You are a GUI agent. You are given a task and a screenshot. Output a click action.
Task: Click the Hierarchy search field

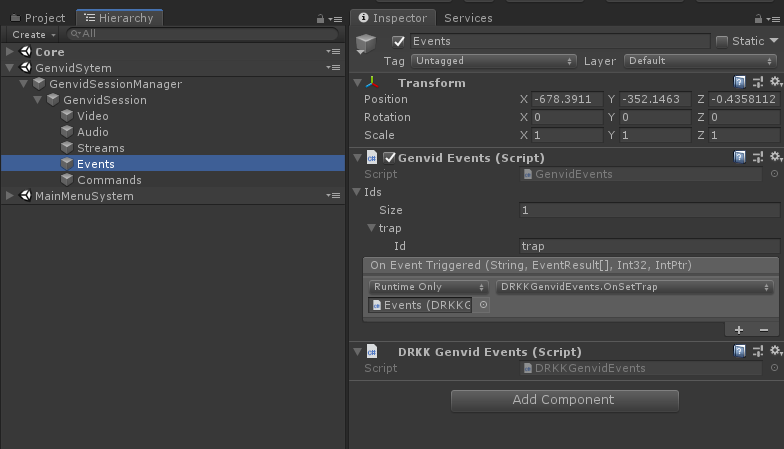(x=202, y=34)
